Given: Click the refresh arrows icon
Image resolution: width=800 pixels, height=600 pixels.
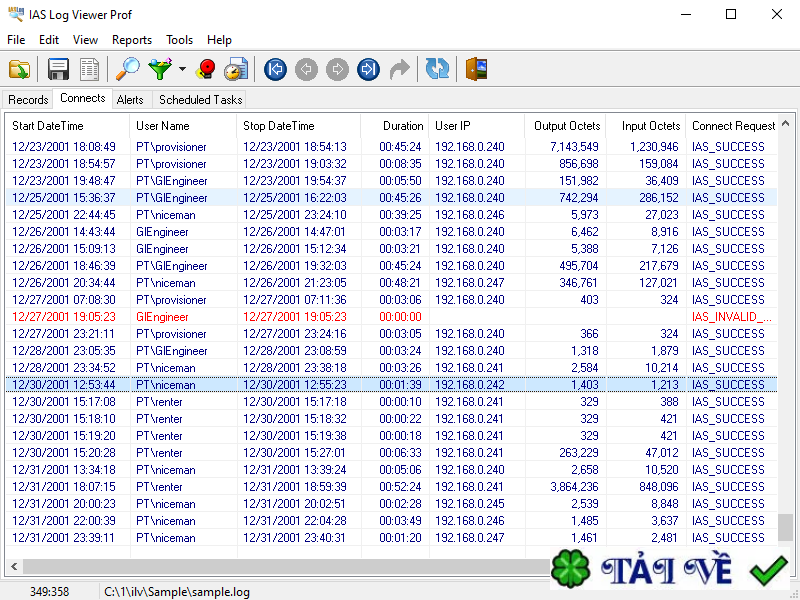Looking at the screenshot, I should pyautogui.click(x=437, y=69).
